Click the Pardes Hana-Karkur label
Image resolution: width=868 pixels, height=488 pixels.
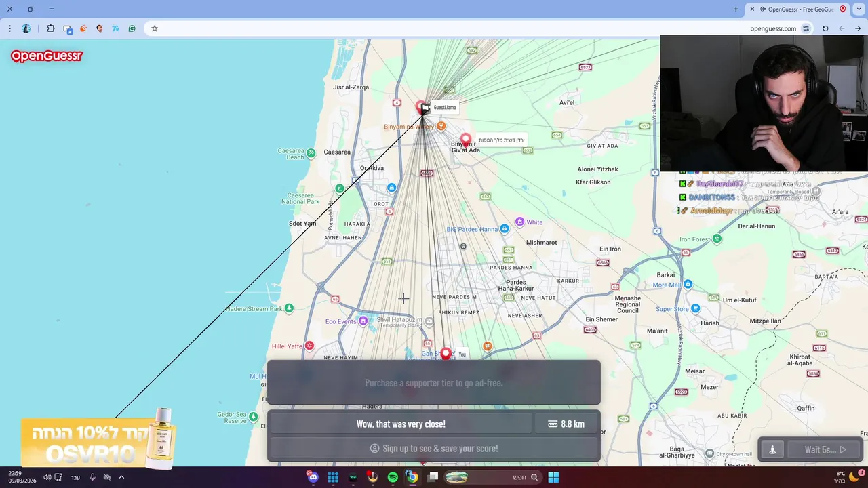[x=516, y=285]
